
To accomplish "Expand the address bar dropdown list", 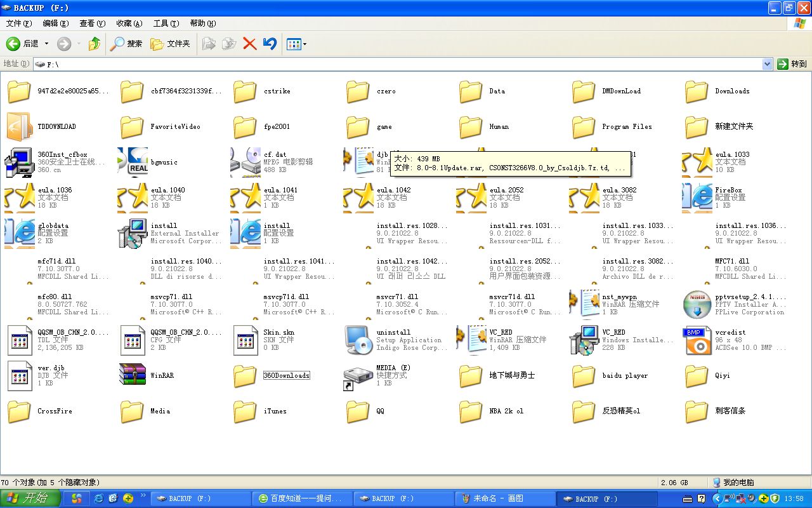I will (766, 64).
